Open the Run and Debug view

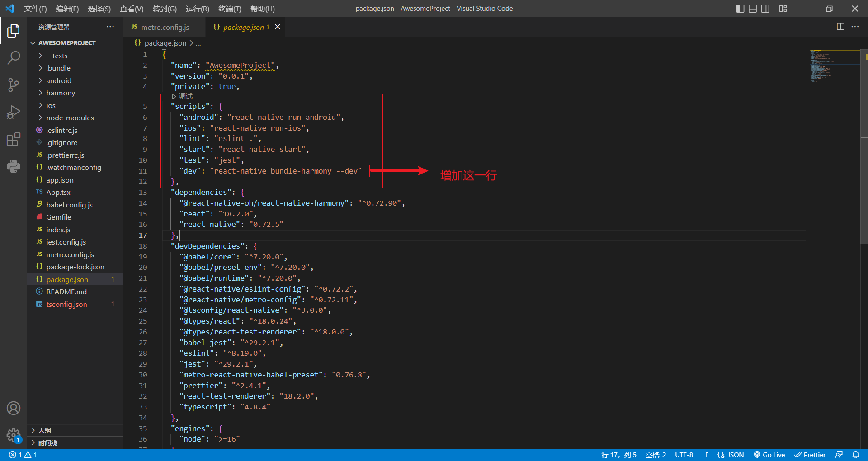[14, 112]
